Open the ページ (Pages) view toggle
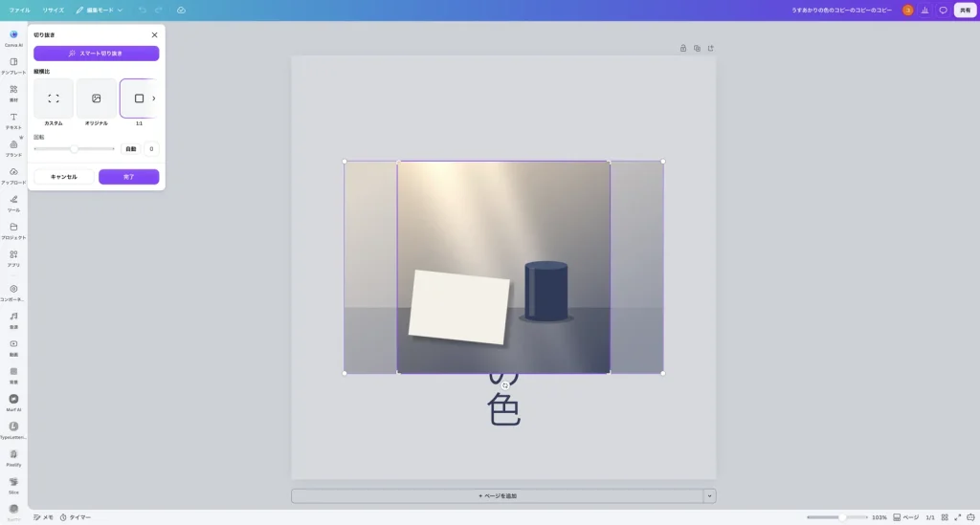This screenshot has height=525, width=980. (x=905, y=517)
